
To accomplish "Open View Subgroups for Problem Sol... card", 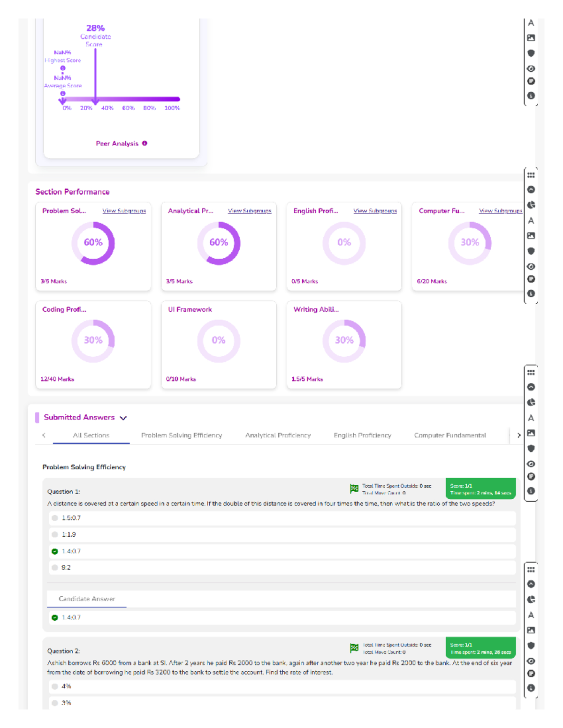I will (x=124, y=211).
